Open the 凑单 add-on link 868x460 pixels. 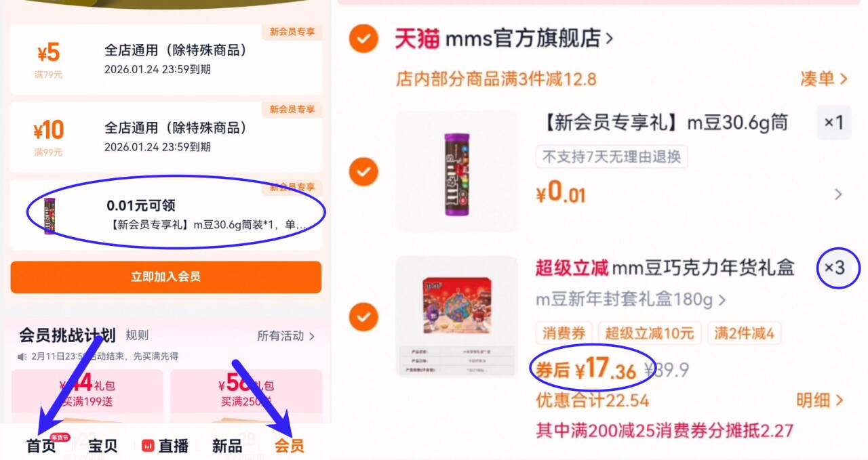pos(824,79)
